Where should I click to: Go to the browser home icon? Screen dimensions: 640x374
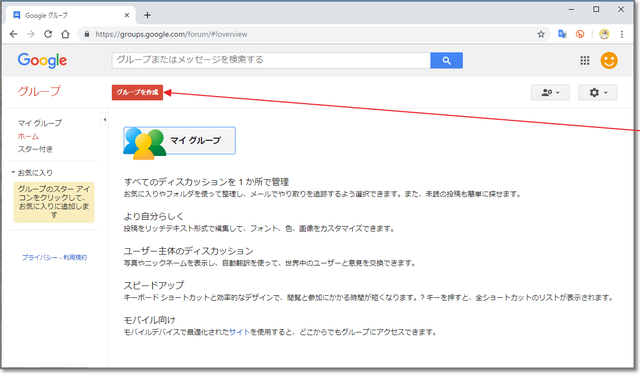point(65,34)
